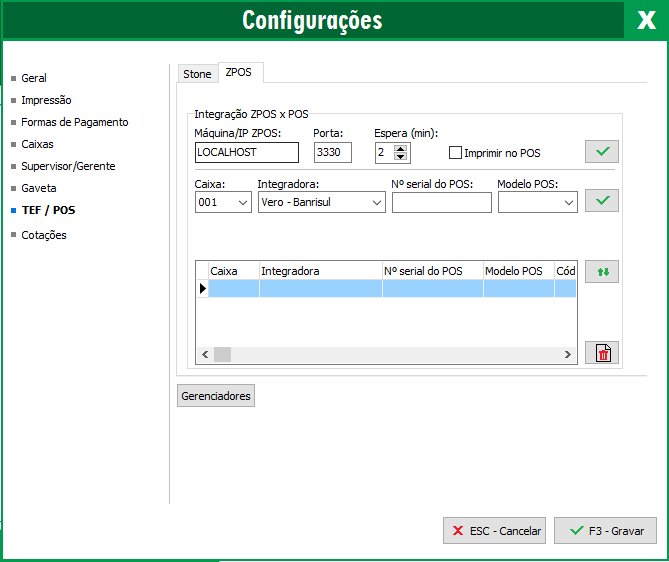
Task: Save settings with F3 - Gravar
Action: (606, 531)
